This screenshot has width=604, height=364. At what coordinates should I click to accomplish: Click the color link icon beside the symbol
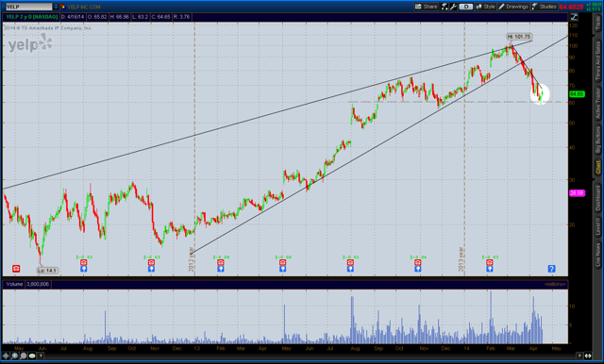(63, 7)
